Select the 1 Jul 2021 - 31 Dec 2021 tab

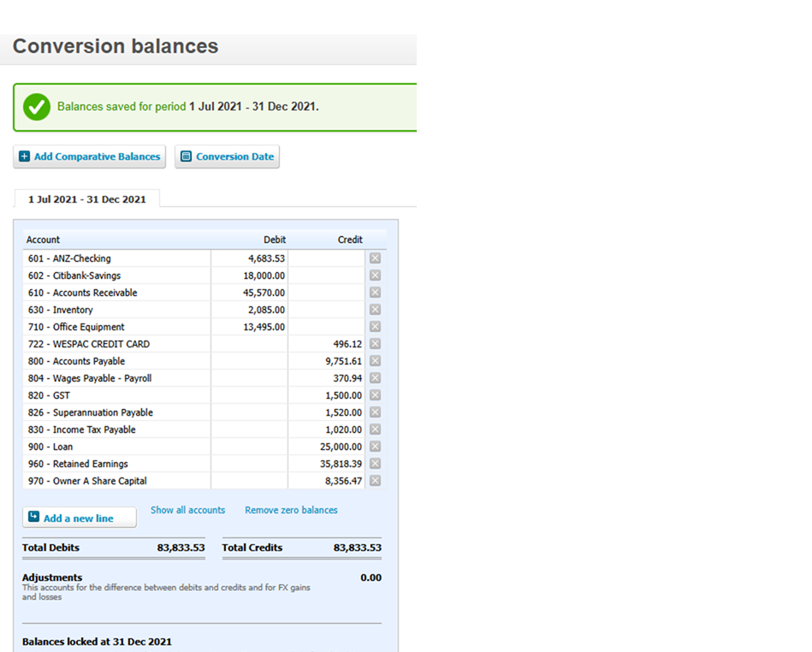tap(87, 199)
